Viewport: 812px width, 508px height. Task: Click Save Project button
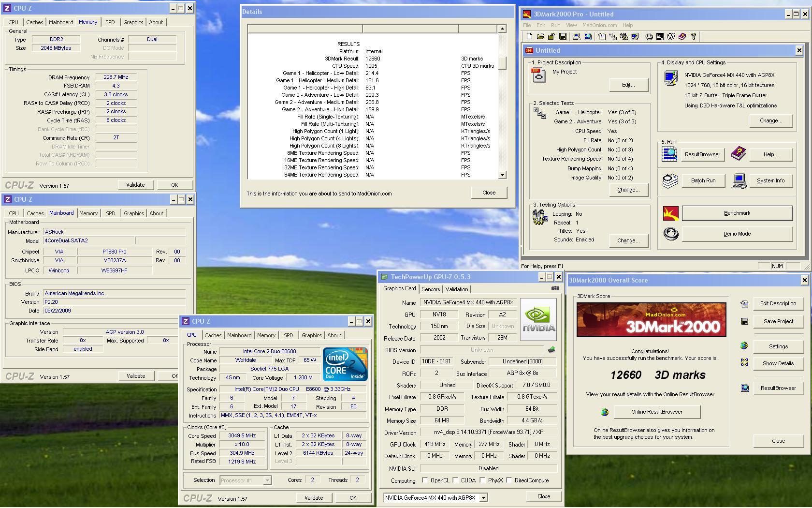click(x=778, y=321)
